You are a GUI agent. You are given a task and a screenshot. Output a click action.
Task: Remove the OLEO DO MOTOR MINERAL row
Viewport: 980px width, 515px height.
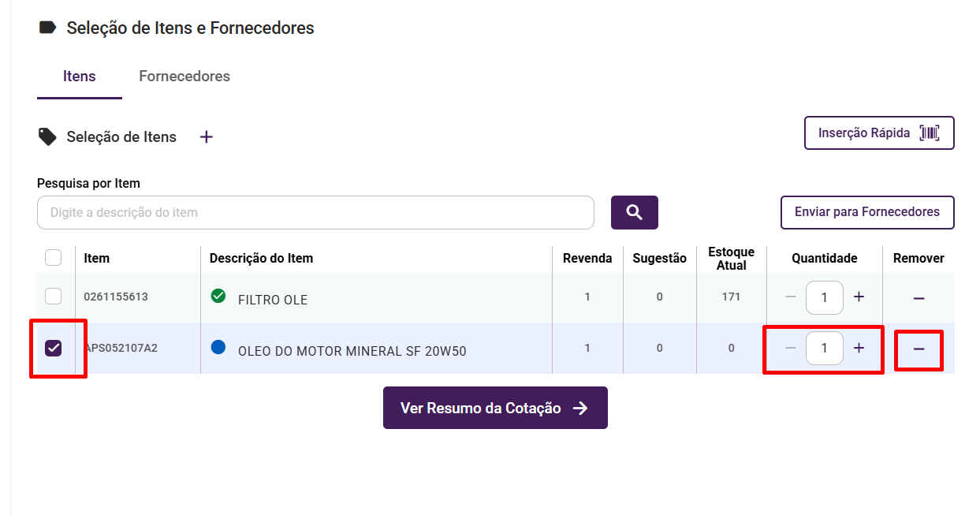(919, 349)
